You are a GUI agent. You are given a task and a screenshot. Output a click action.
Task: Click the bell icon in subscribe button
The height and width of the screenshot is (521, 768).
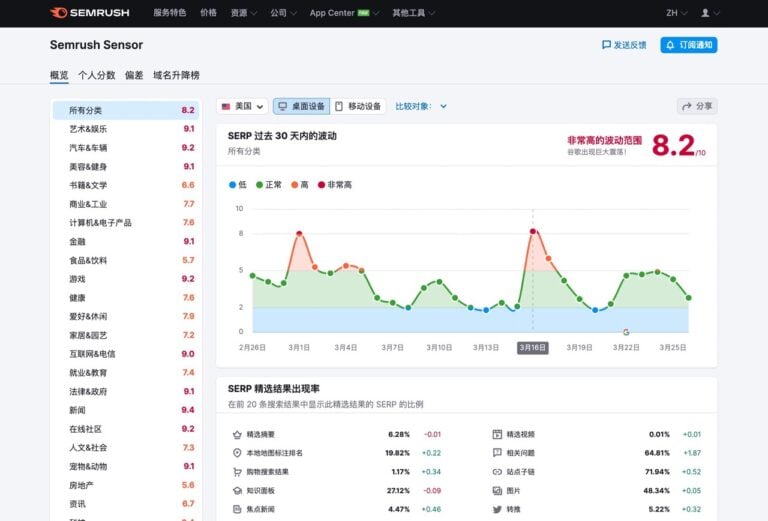pos(670,45)
